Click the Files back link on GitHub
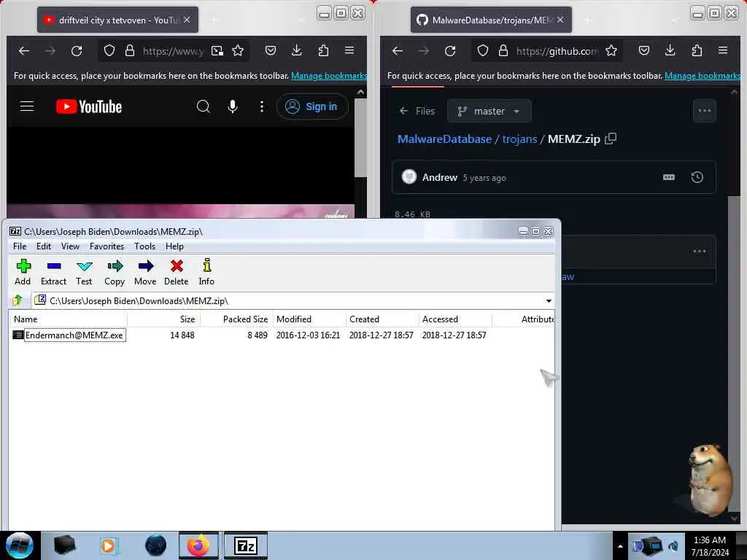 pyautogui.click(x=417, y=112)
